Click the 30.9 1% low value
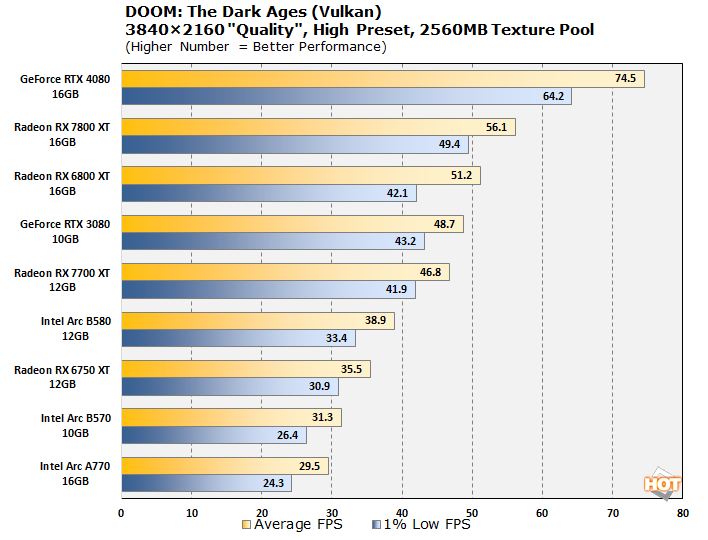 tap(319, 386)
